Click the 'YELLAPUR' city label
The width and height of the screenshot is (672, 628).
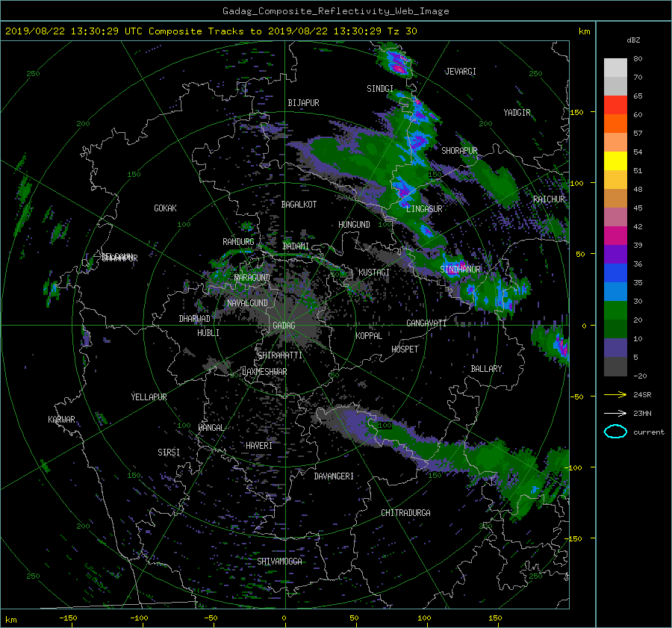[149, 397]
